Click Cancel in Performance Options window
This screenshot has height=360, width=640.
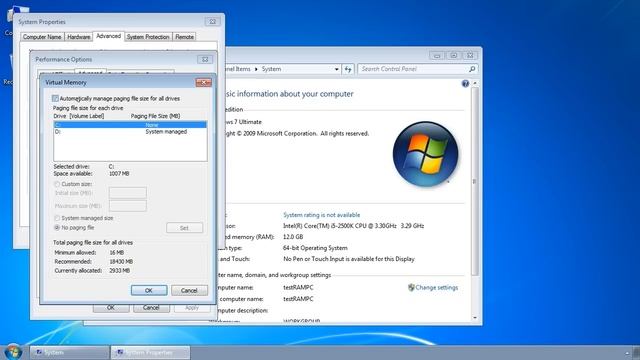pos(151,307)
